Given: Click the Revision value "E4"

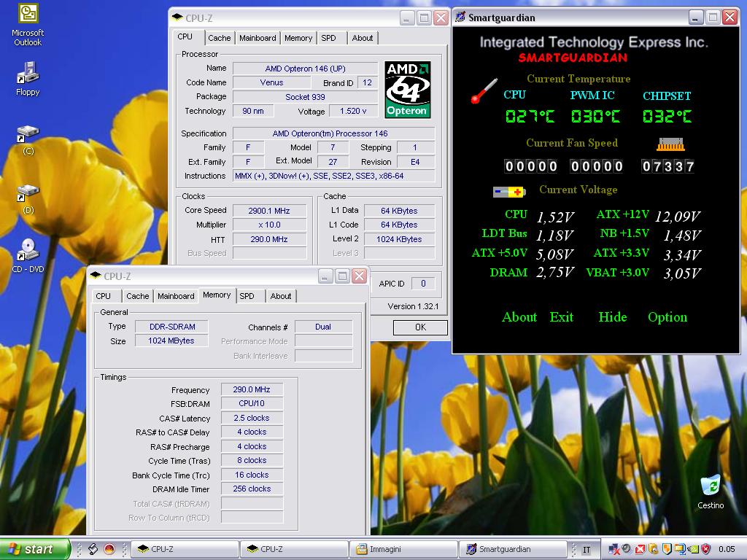Looking at the screenshot, I should (x=415, y=162).
